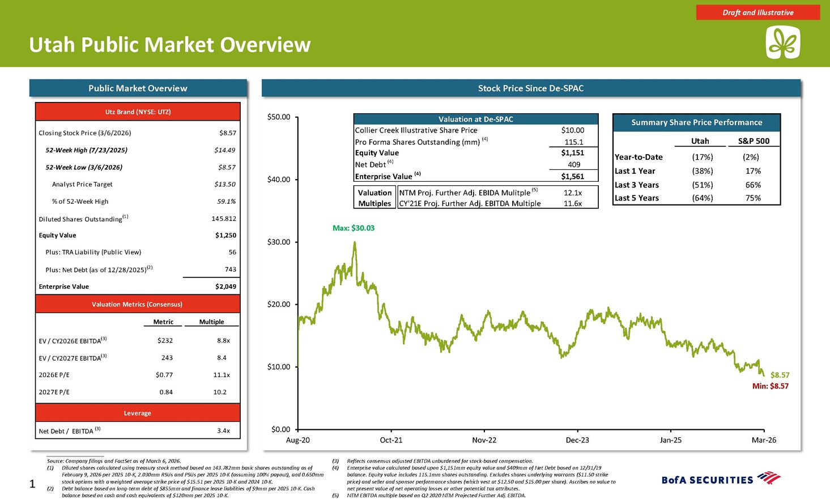Screen dimensions: 830x504
Task: Click the Mar-26 x-axis label
Action: (x=764, y=440)
